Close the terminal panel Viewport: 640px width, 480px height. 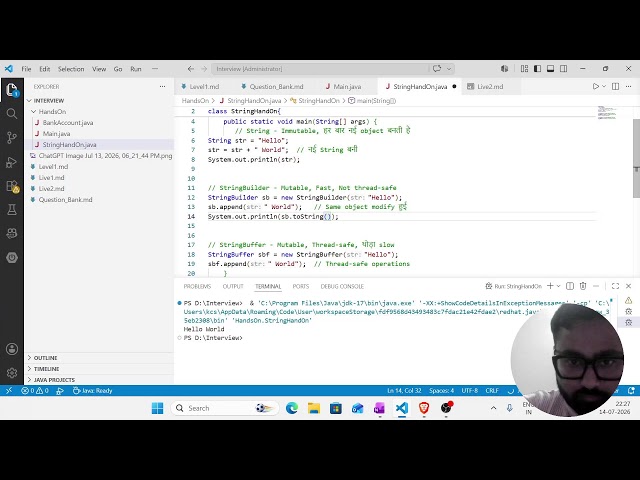629,286
